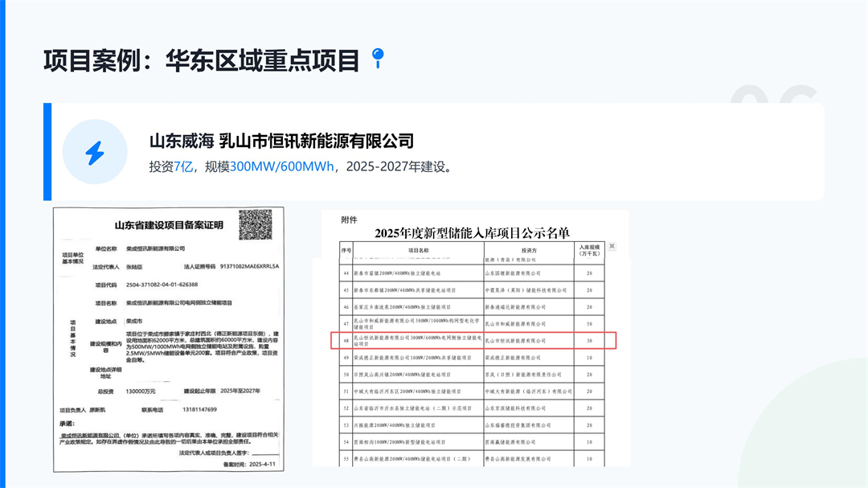868x488 pixels.
Task: Click the filing date 2025-4-11
Action: coord(262,464)
